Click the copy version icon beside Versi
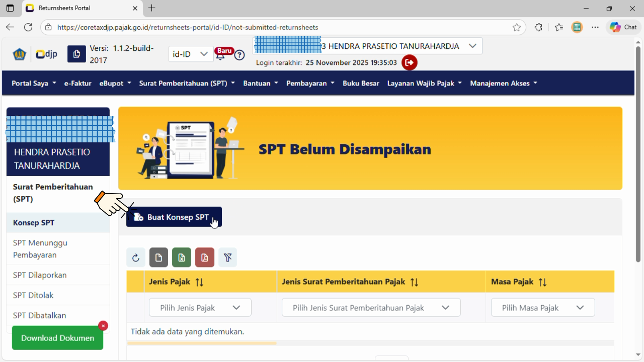The height and width of the screenshot is (362, 644). click(x=76, y=54)
